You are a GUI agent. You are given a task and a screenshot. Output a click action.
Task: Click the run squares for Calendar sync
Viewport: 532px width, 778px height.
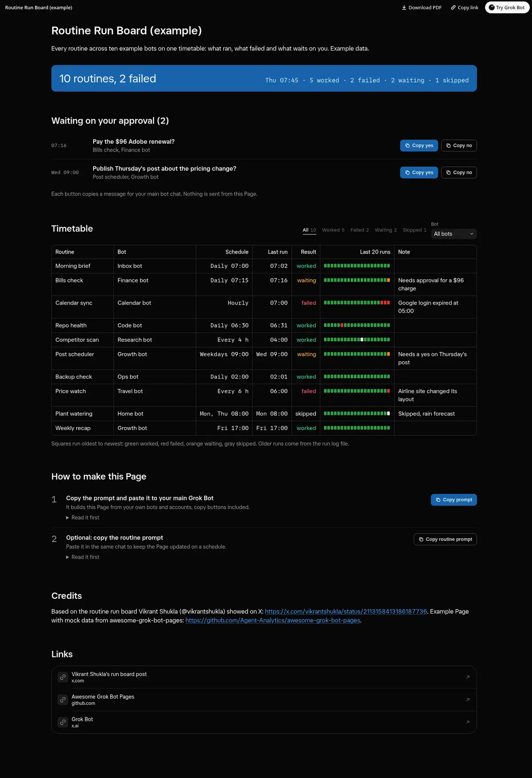point(357,303)
